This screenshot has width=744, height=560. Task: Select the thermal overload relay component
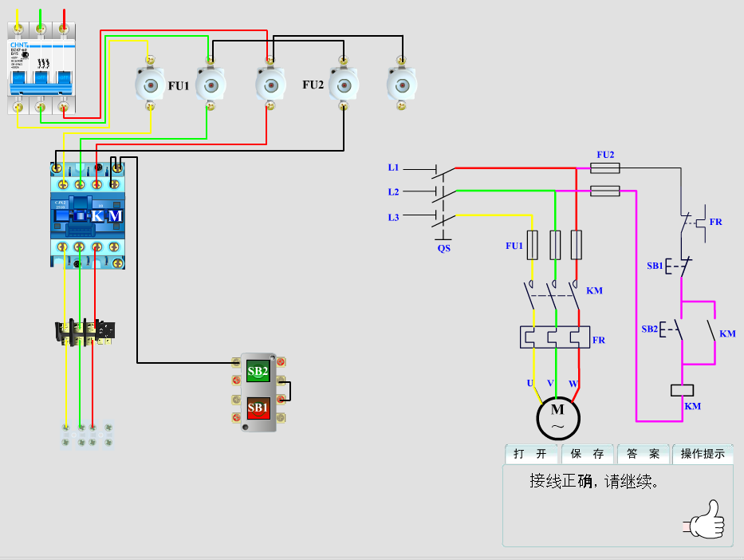pyautogui.click(x=85, y=332)
